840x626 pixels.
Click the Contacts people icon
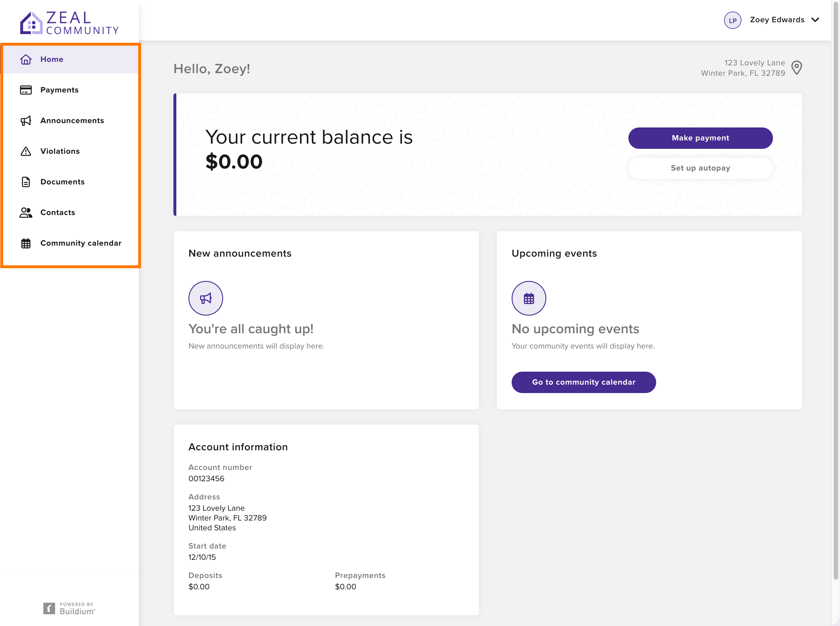tap(26, 213)
